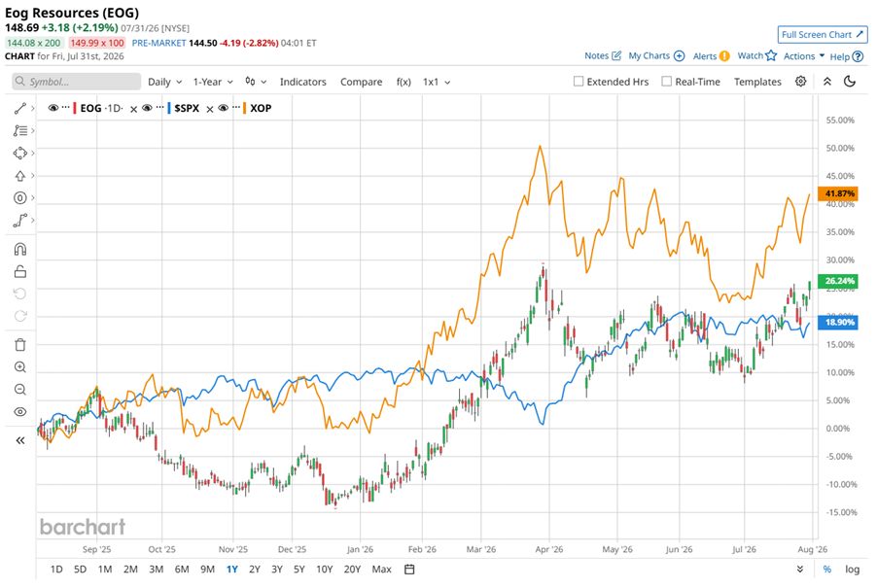The image size is (877, 588).
Task: Click the trash delete drawings icon
Action: click(20, 345)
